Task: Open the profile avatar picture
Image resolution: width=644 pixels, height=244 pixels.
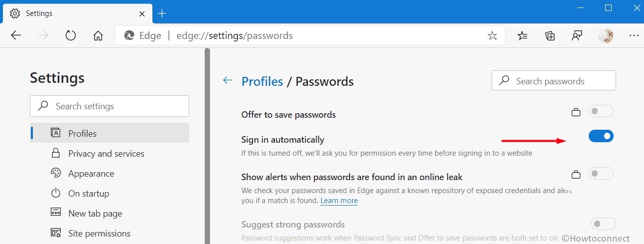Action: tap(606, 35)
